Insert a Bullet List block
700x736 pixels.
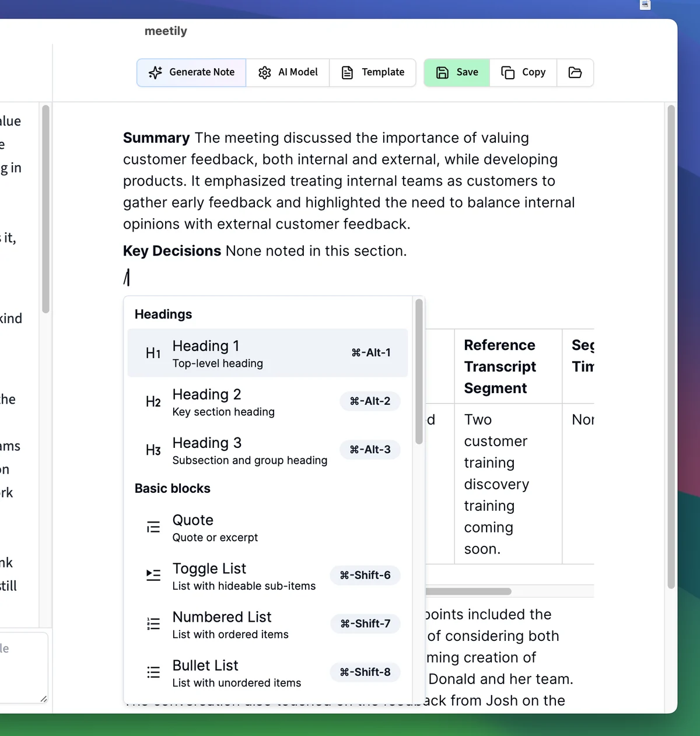point(268,672)
